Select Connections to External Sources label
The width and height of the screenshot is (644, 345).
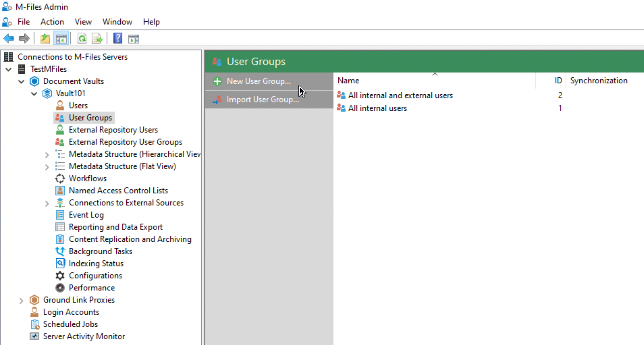[x=126, y=203]
